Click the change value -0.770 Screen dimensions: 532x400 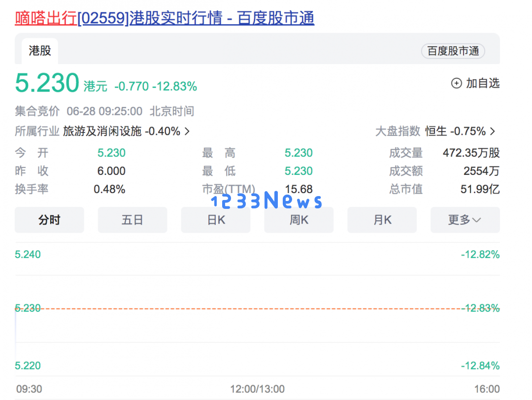132,86
